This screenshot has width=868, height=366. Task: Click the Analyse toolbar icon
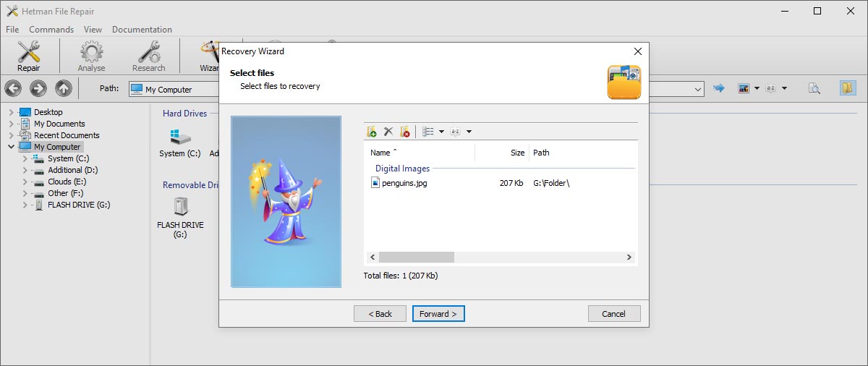91,56
